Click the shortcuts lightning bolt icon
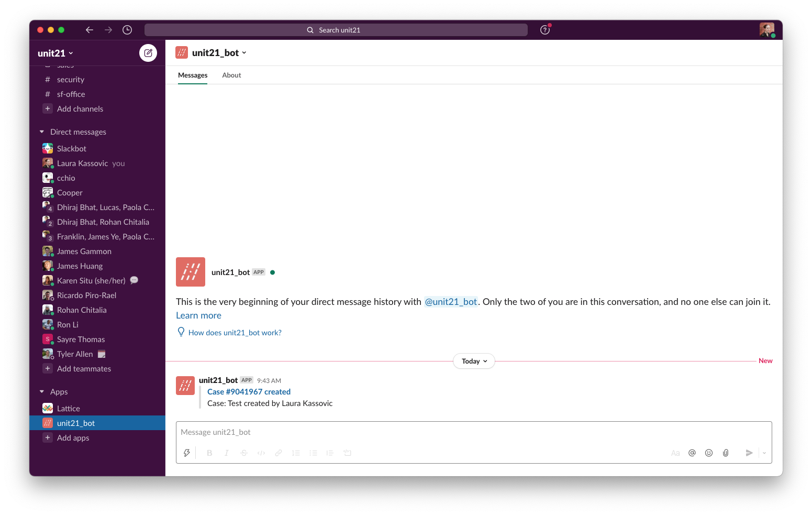This screenshot has width=812, height=515. tap(187, 453)
